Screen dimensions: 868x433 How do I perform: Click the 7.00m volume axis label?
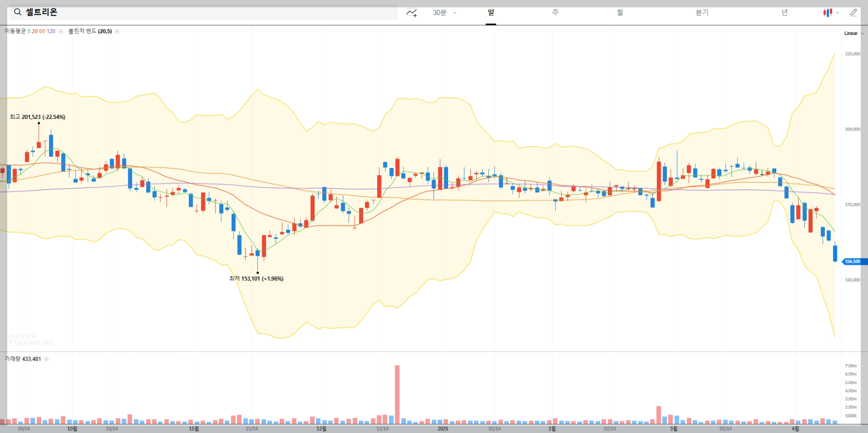[x=851, y=366]
